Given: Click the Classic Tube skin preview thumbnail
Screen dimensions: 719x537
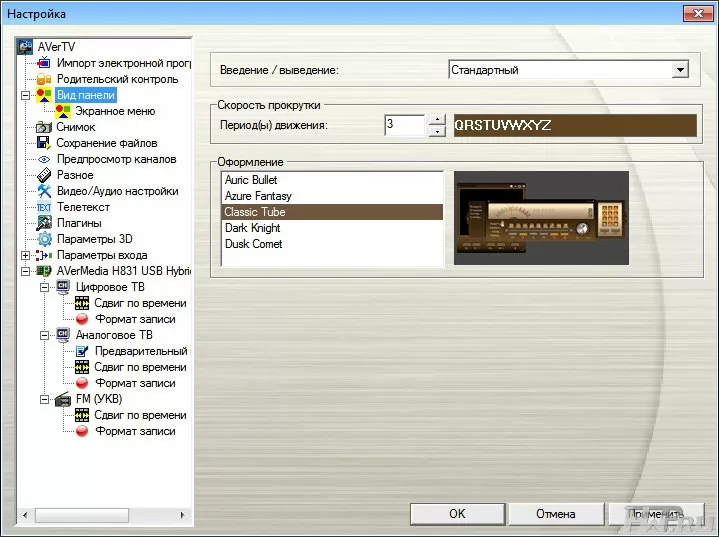Looking at the screenshot, I should 541,218.
